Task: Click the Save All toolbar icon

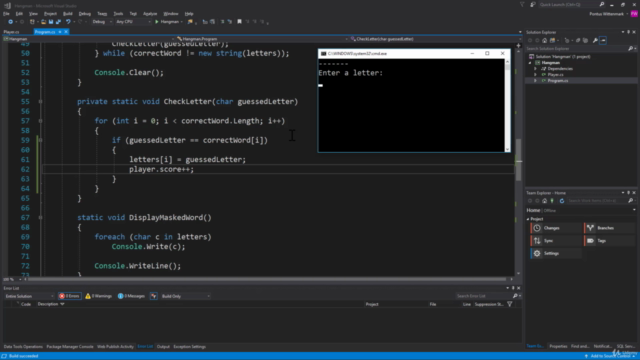Action: (x=58, y=22)
